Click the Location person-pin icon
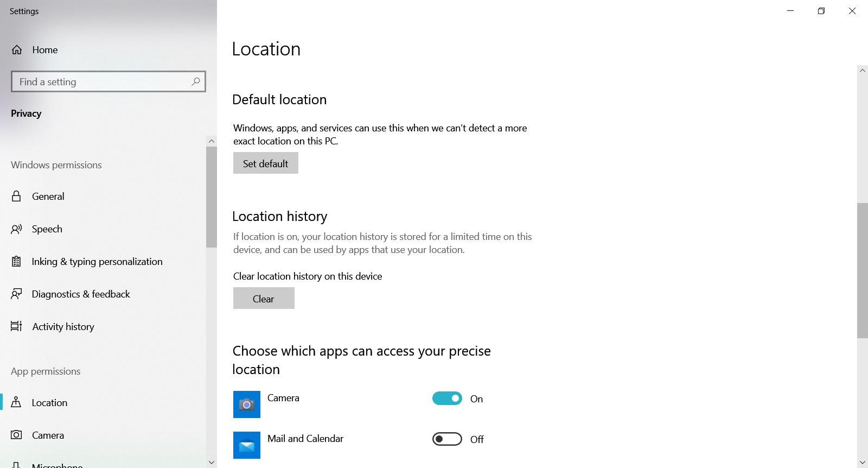 16,402
